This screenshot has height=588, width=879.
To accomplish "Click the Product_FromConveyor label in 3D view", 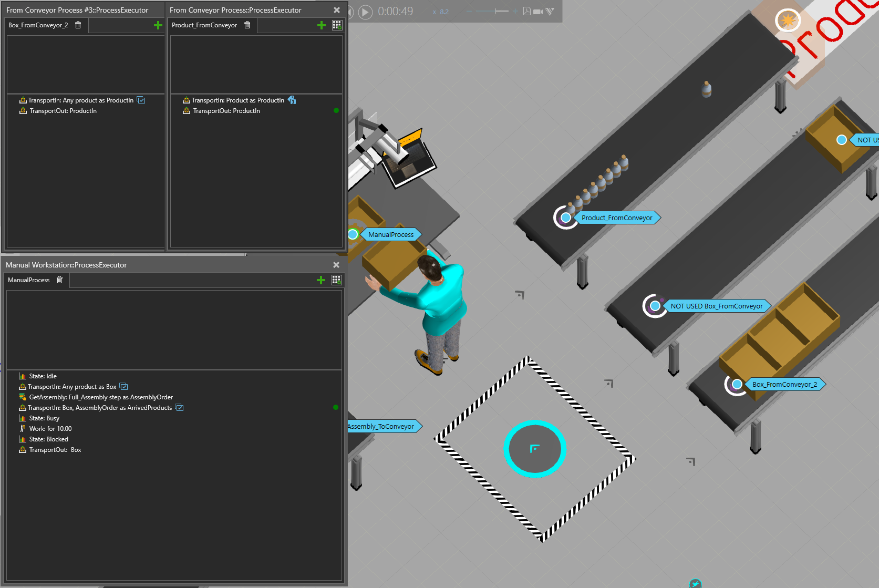I will (x=617, y=218).
